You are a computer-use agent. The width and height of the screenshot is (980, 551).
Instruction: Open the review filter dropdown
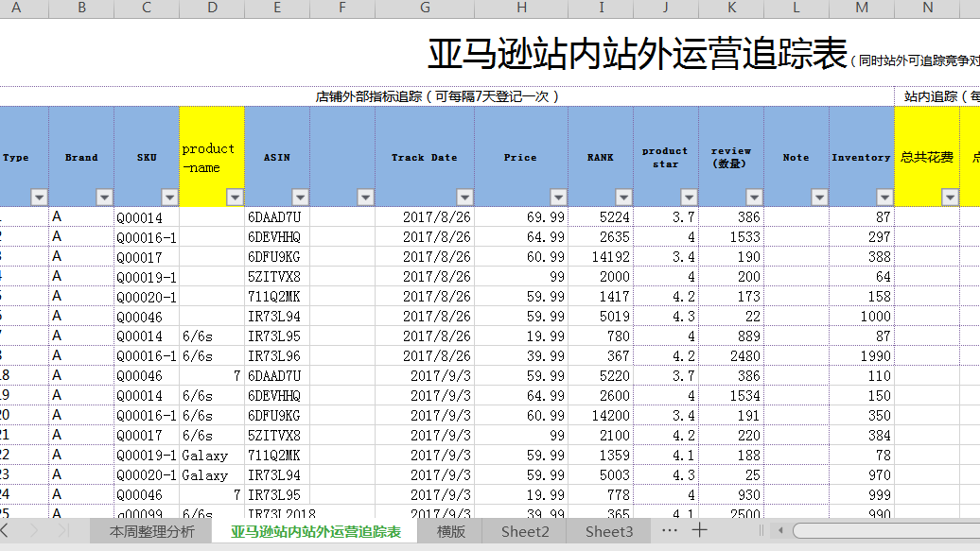(754, 198)
